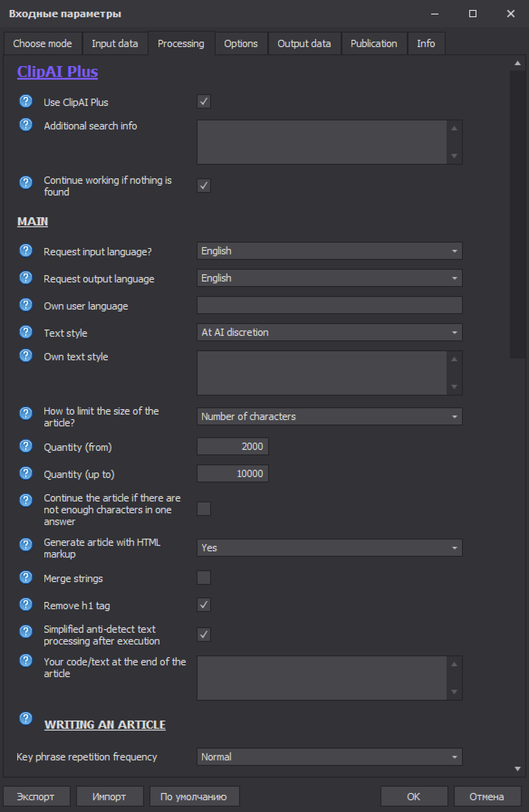529x812 pixels.
Task: Click help icon beside Use ClipAI Plus
Action: pos(26,101)
